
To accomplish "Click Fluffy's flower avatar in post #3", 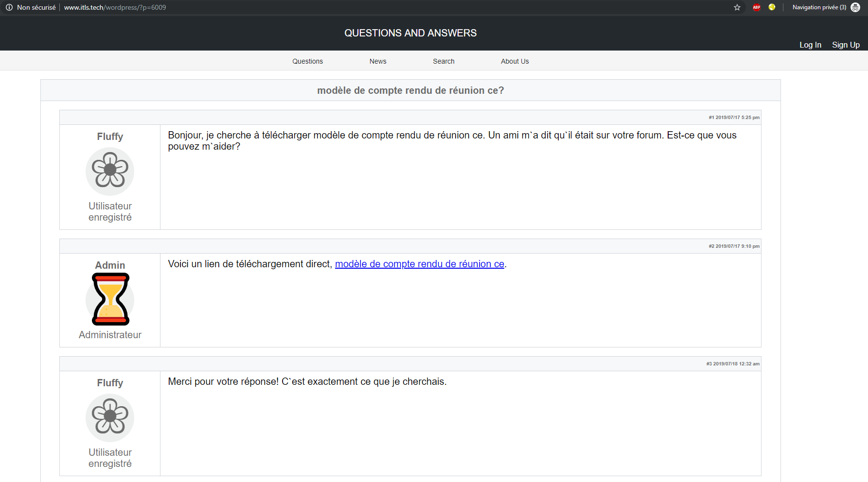I will point(110,417).
